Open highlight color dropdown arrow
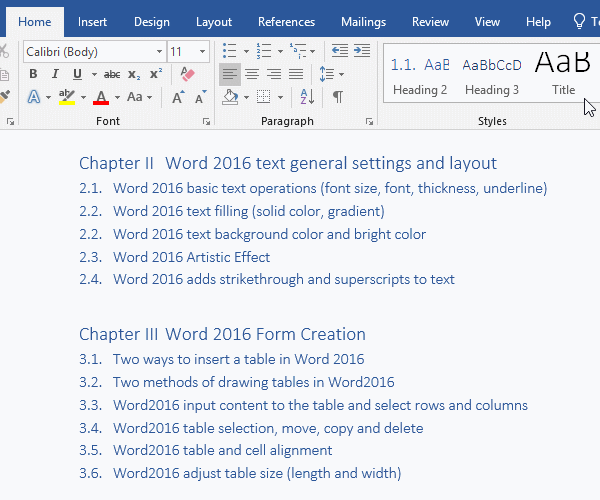Viewport: 600px width, 500px height. [83, 97]
